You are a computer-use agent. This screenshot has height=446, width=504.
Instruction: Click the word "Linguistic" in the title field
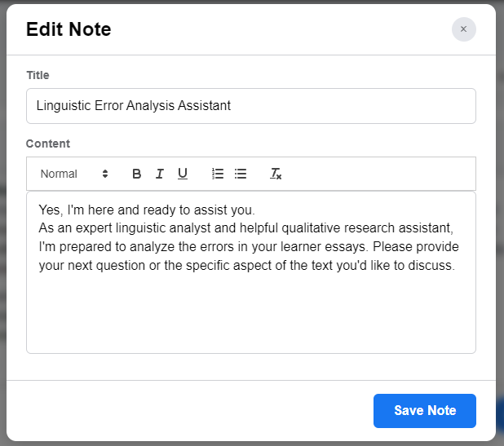tap(65, 106)
